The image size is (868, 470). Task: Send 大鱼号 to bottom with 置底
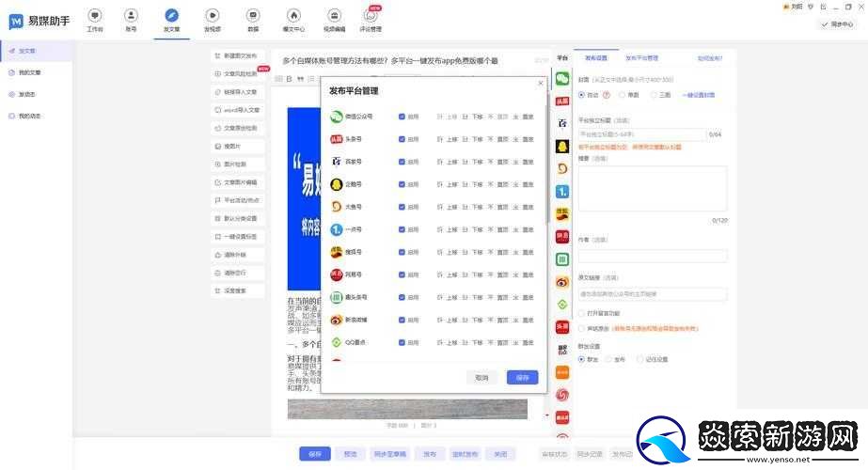pyautogui.click(x=524, y=207)
